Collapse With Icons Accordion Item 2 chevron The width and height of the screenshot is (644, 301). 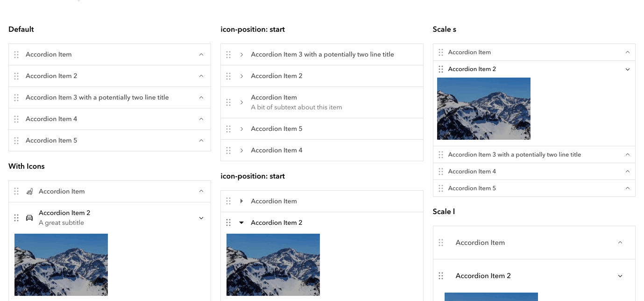point(201,218)
